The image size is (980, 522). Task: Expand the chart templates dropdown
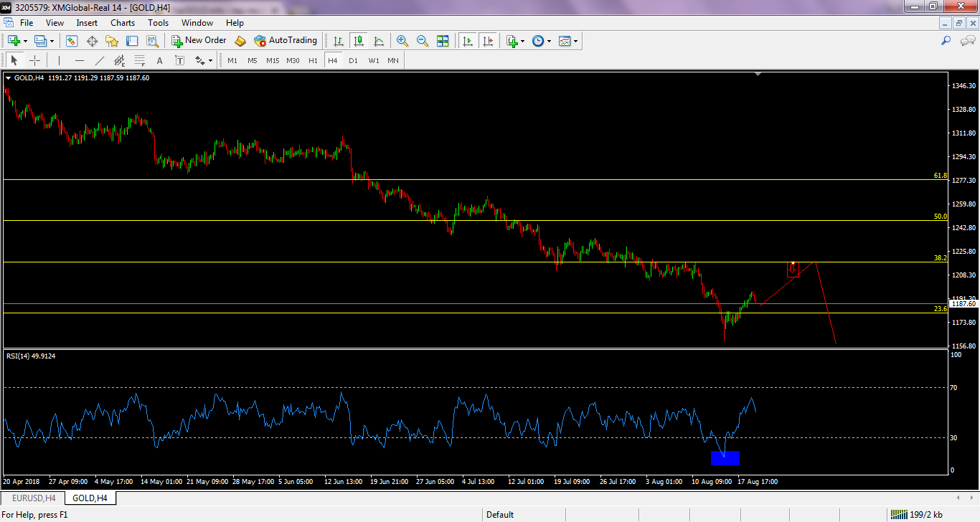pyautogui.click(x=575, y=41)
